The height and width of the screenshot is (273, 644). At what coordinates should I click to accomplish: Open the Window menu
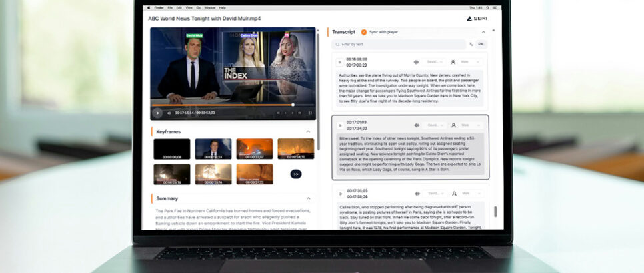click(210, 7)
